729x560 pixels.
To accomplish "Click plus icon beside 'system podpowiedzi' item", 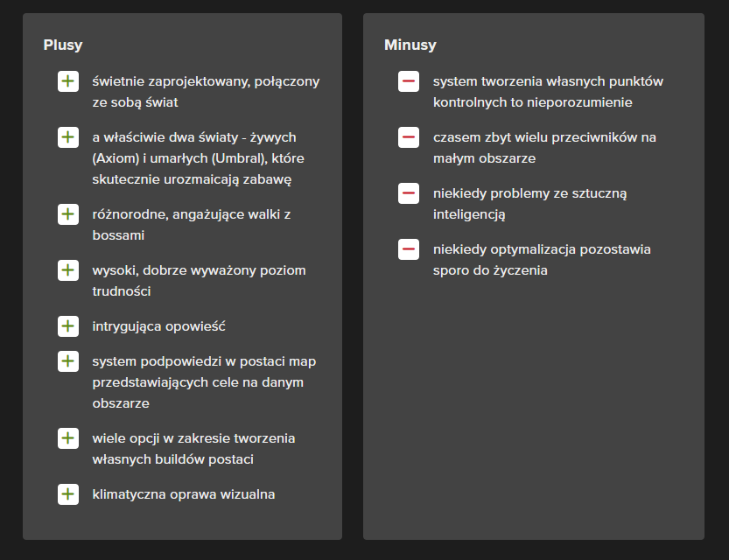I will pyautogui.click(x=68, y=361).
